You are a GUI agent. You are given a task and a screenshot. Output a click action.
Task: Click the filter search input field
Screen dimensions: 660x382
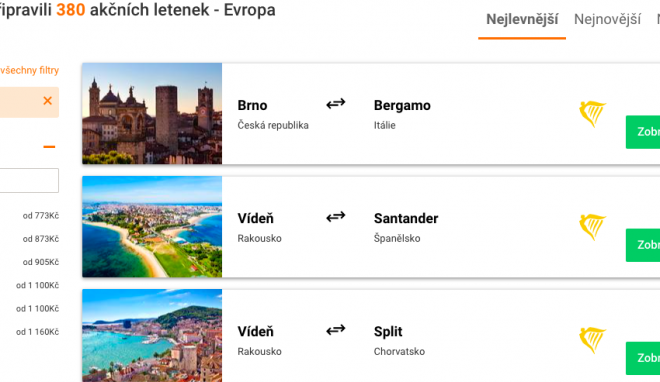(x=29, y=180)
